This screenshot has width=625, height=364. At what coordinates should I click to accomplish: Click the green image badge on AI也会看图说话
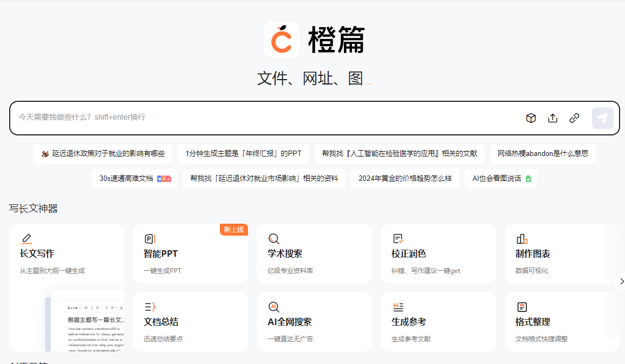(x=529, y=179)
